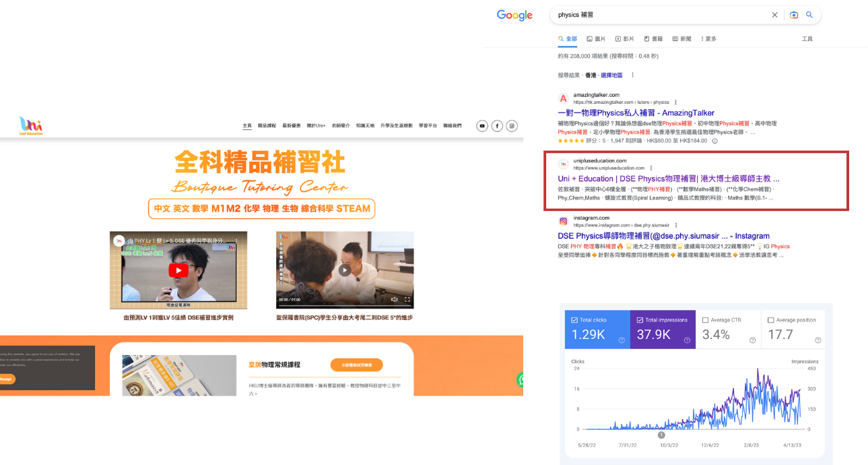Switch to the 圖片 search tab
868x465 pixels.
[x=596, y=39]
